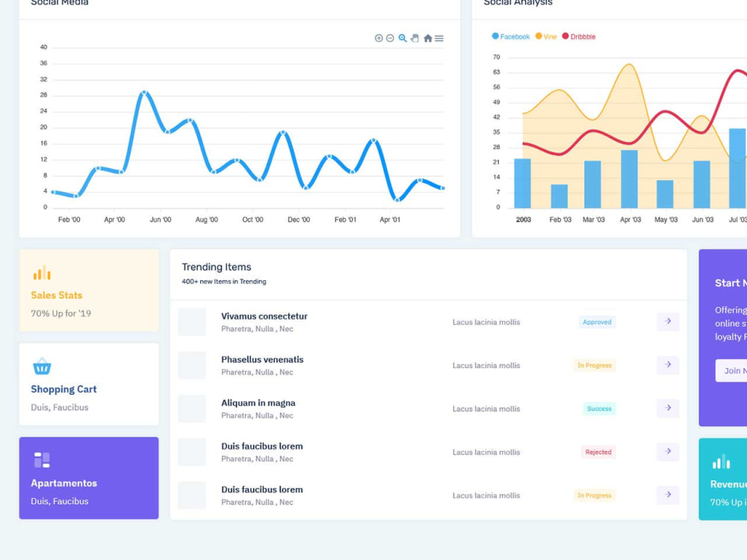Open the Shopping Cart link
The width and height of the screenshot is (747, 560).
click(63, 389)
